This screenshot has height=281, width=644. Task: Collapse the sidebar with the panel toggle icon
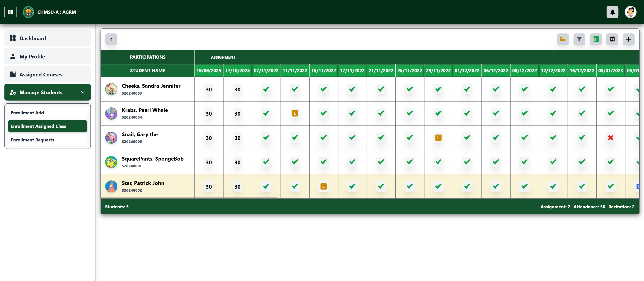[10, 12]
